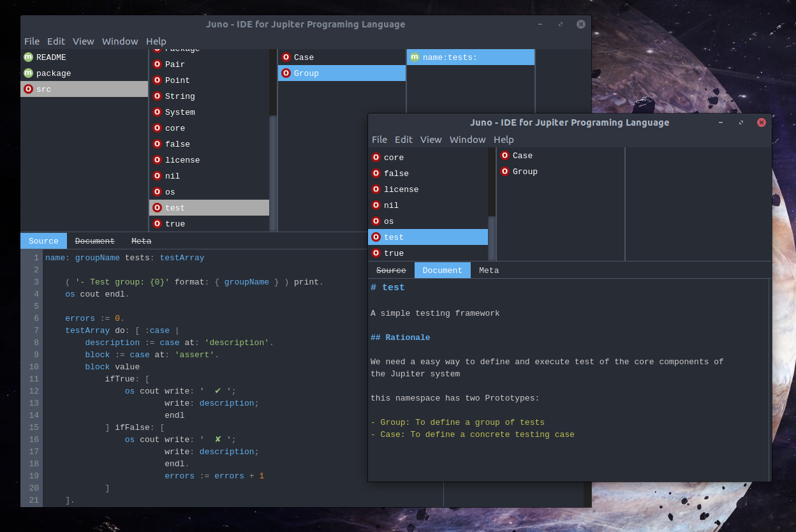Select README in the back window
The width and height of the screenshot is (796, 532).
84,57
